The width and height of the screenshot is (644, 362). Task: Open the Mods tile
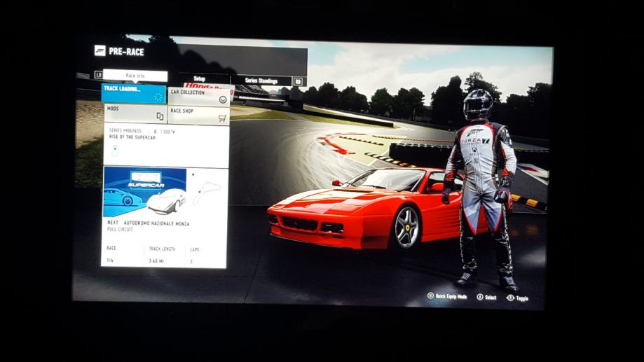pos(135,113)
